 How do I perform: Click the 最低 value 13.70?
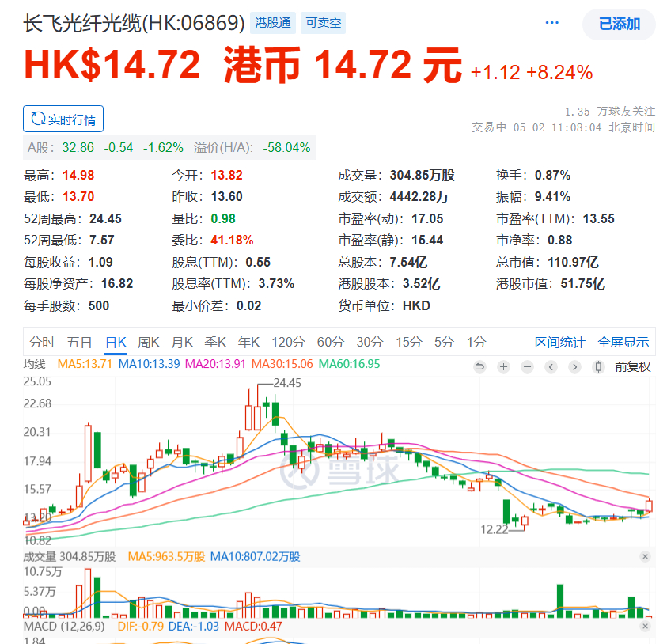coord(78,196)
